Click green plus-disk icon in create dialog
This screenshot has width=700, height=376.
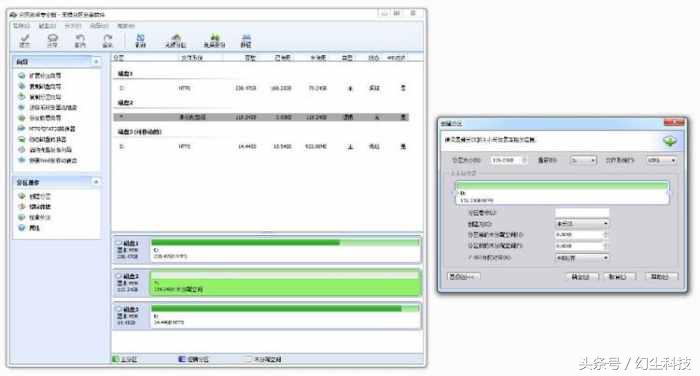(x=669, y=141)
